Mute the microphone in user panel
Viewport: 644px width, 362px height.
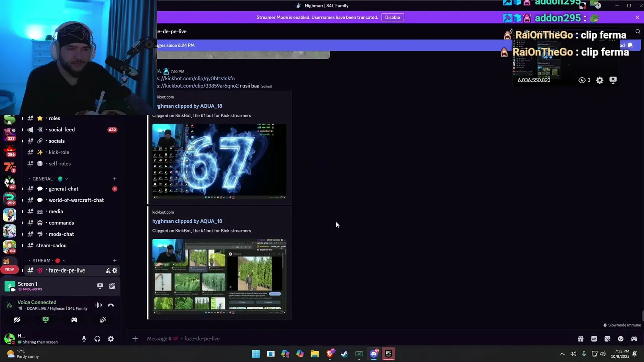pyautogui.click(x=84, y=339)
